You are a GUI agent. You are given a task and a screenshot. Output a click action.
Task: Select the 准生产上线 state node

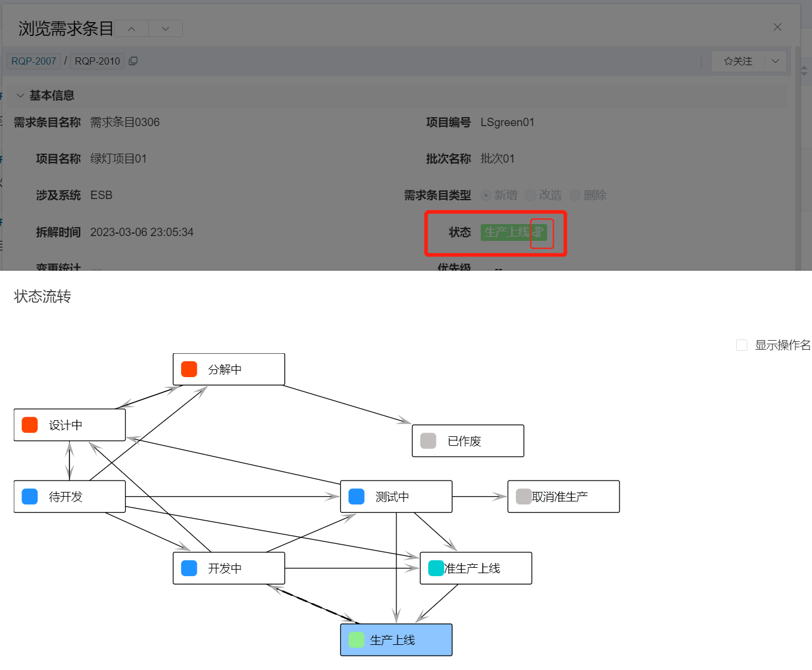[475, 568]
